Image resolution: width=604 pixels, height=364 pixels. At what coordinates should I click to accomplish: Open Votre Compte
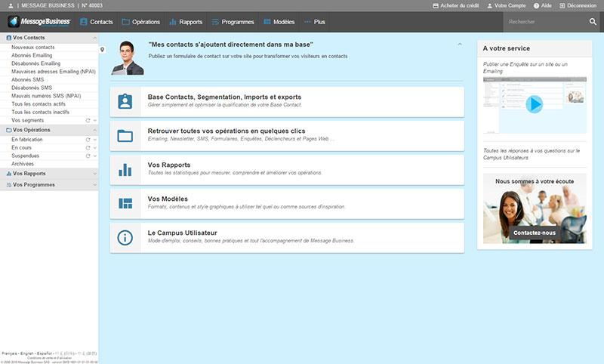tap(507, 6)
